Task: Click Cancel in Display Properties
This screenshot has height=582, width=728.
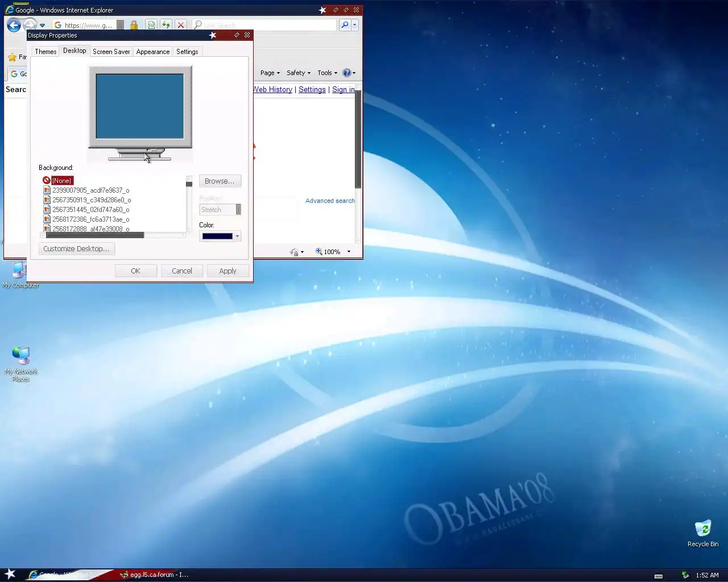Action: pyautogui.click(x=182, y=271)
